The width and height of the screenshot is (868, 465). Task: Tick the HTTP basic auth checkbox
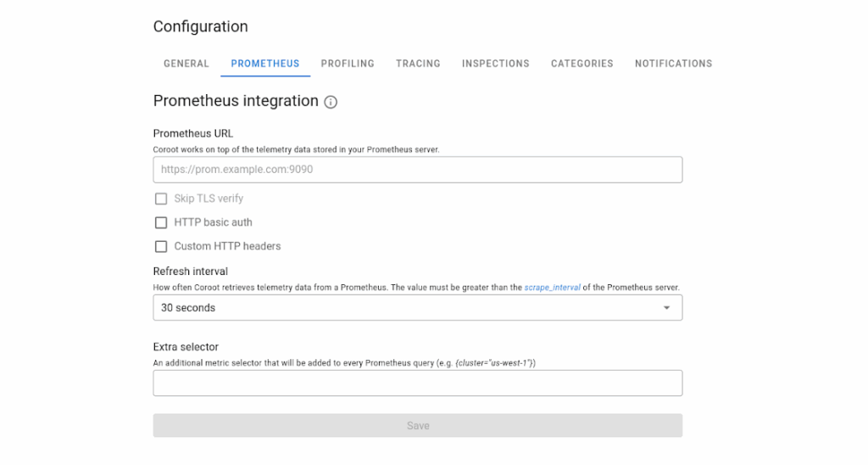click(x=161, y=222)
